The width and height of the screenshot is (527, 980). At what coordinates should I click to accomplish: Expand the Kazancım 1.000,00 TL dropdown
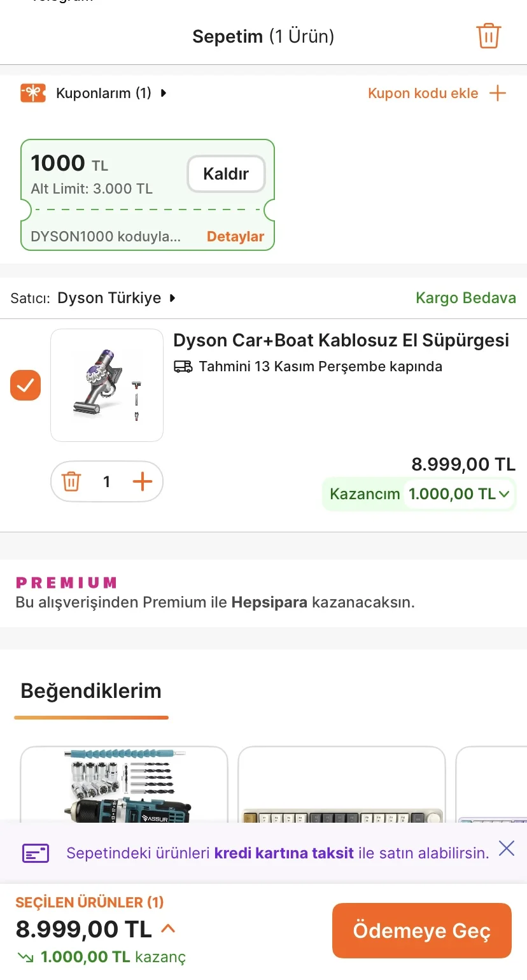tap(504, 494)
